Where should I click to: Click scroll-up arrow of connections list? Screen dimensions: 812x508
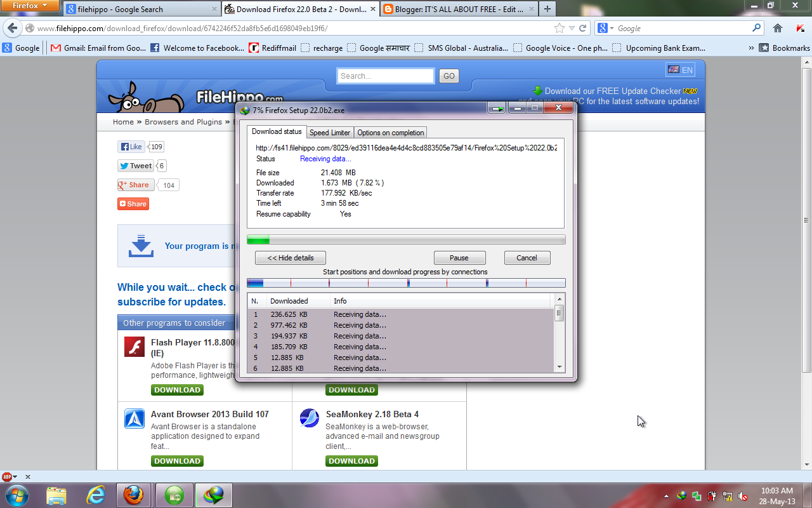[559, 299]
